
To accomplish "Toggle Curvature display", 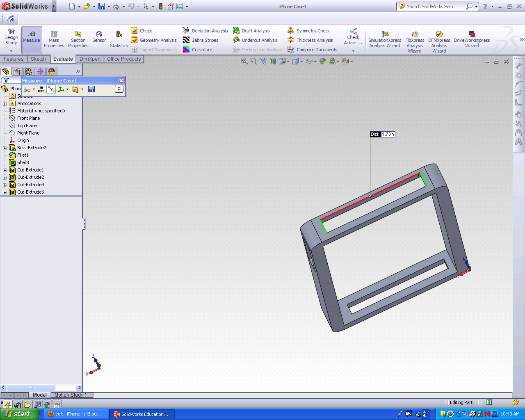I will pyautogui.click(x=198, y=50).
